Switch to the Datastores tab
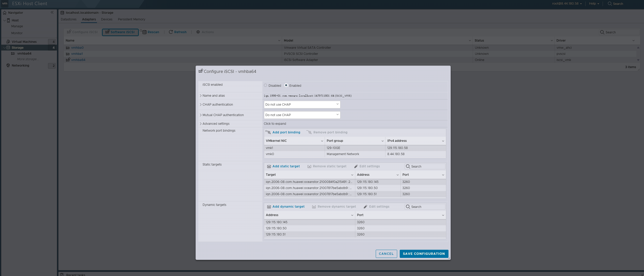The height and width of the screenshot is (276, 644). tap(69, 19)
